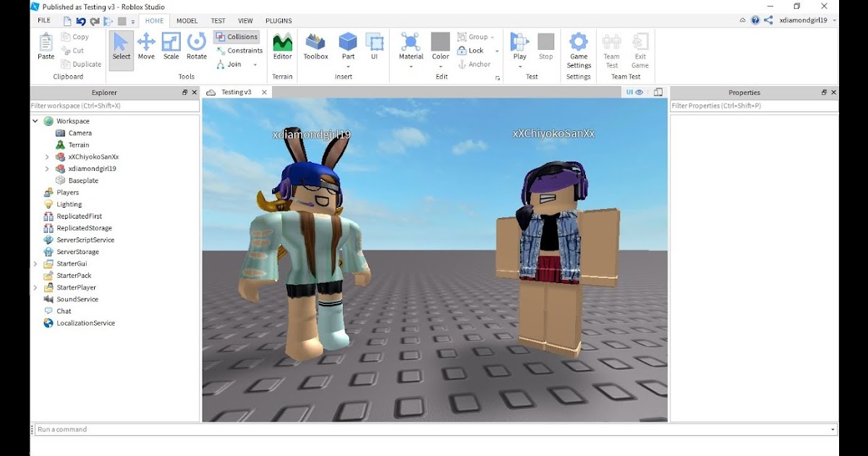
Task: Open the Color dropdown arrow
Action: [441, 66]
